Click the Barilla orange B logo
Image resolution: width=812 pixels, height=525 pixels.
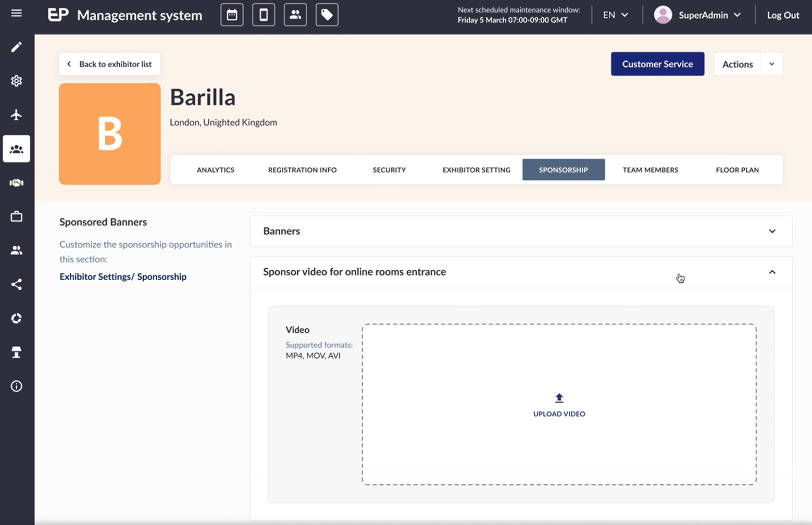[x=110, y=134]
